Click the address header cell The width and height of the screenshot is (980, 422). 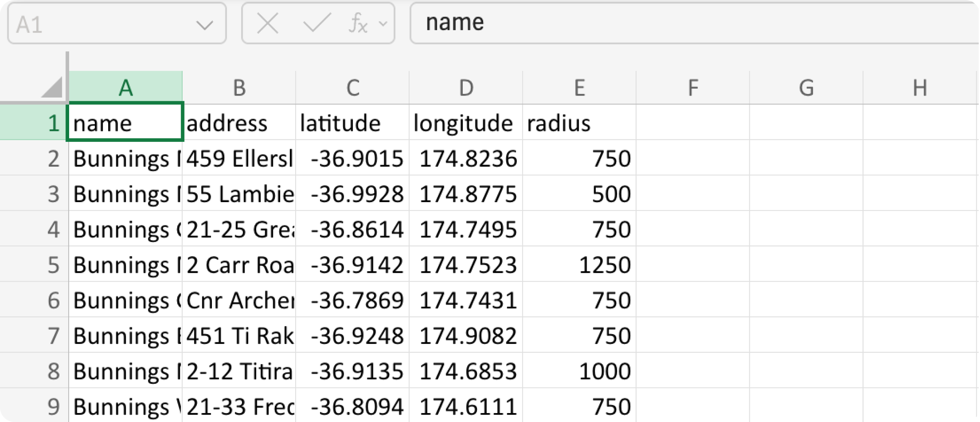pyautogui.click(x=239, y=122)
